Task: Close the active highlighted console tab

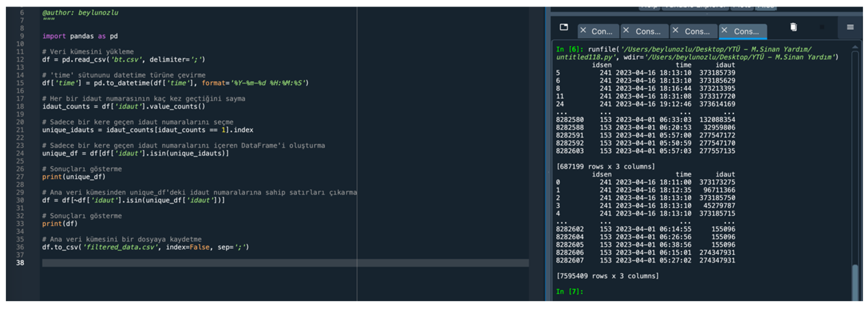Action: tap(724, 30)
